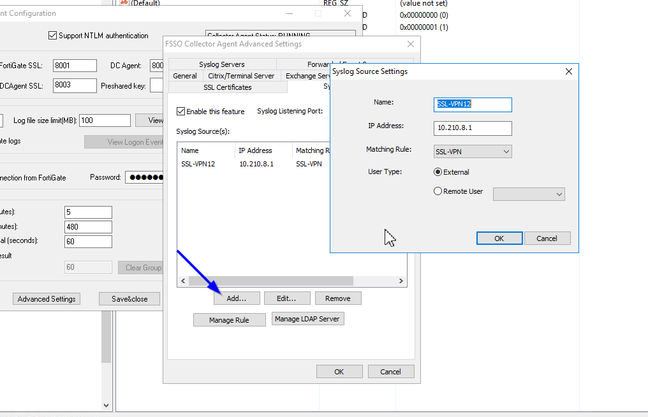The image size is (648, 417).
Task: Click the scroll down arrow in left pane
Action: pos(106,405)
